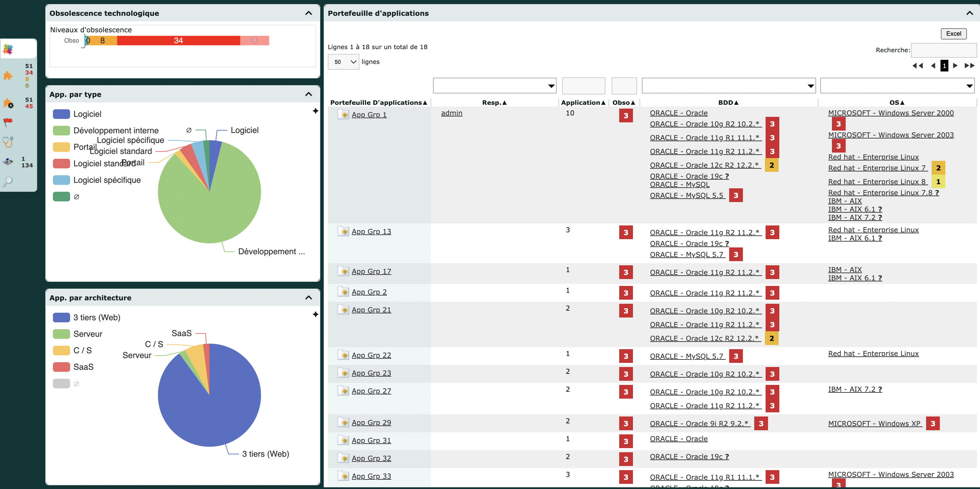980x489 pixels.
Task: Click the folder icon beside App Grp 13
Action: (x=343, y=231)
